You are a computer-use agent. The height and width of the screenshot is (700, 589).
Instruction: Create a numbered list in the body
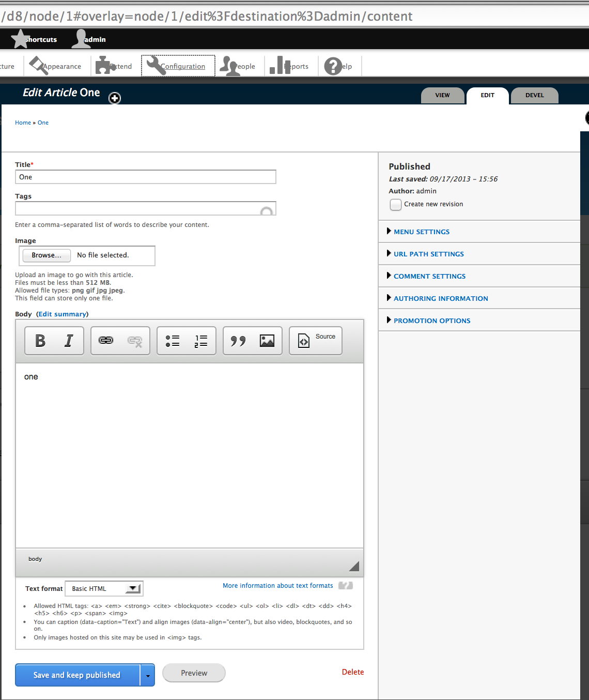(x=200, y=340)
